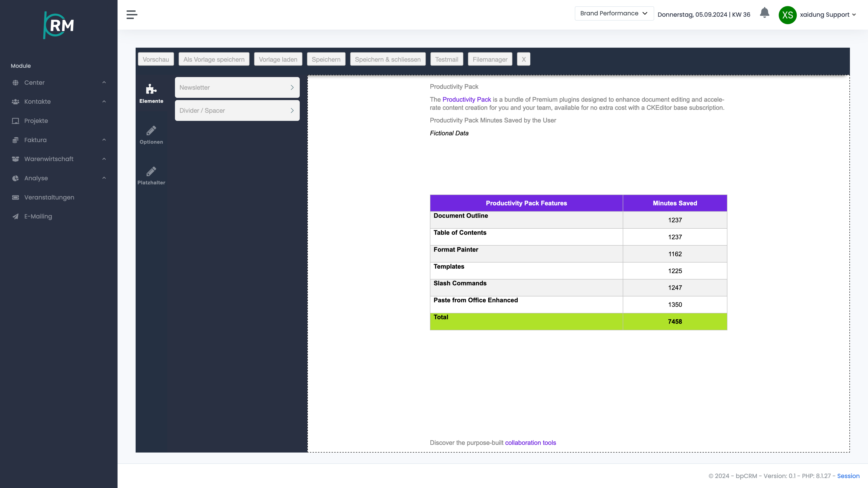
Task: Click the Kontakte people icon
Action: click(16, 102)
